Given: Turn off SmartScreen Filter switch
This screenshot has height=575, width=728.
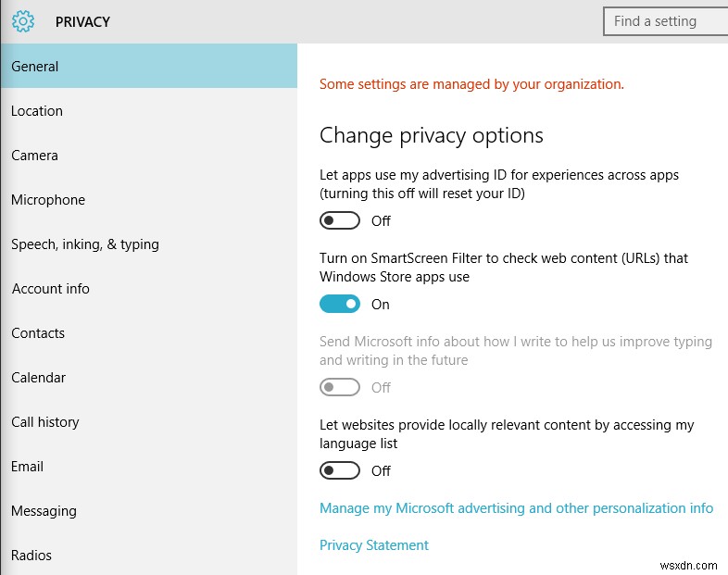Looking at the screenshot, I should 340,304.
